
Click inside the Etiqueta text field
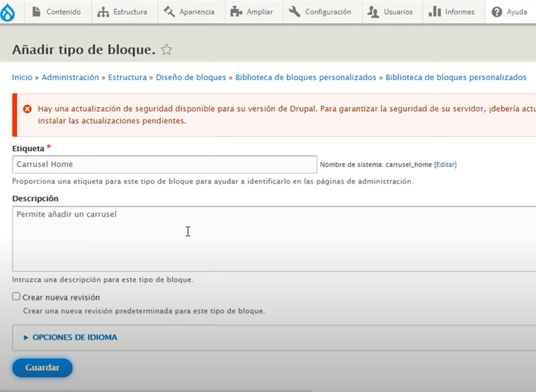click(x=164, y=164)
